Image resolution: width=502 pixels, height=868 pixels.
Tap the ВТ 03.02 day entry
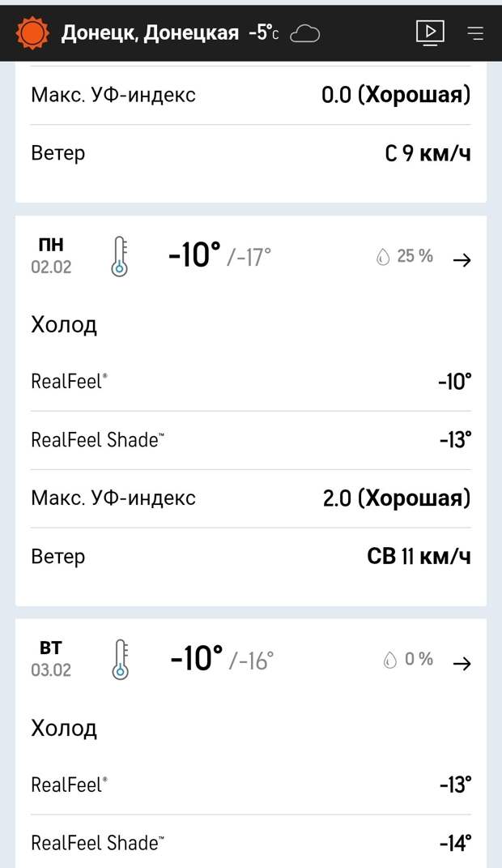51,657
